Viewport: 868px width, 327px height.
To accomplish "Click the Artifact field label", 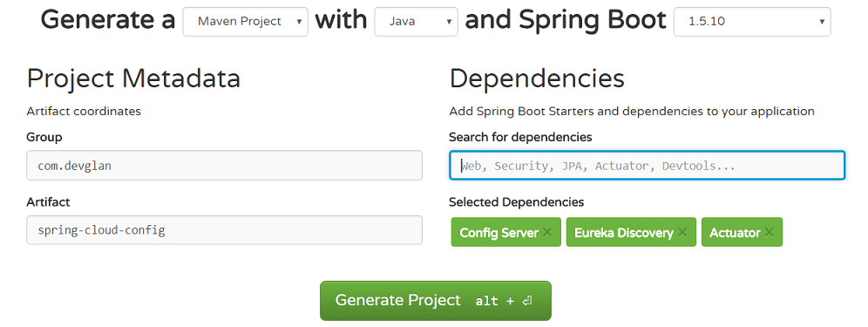I will [x=48, y=202].
